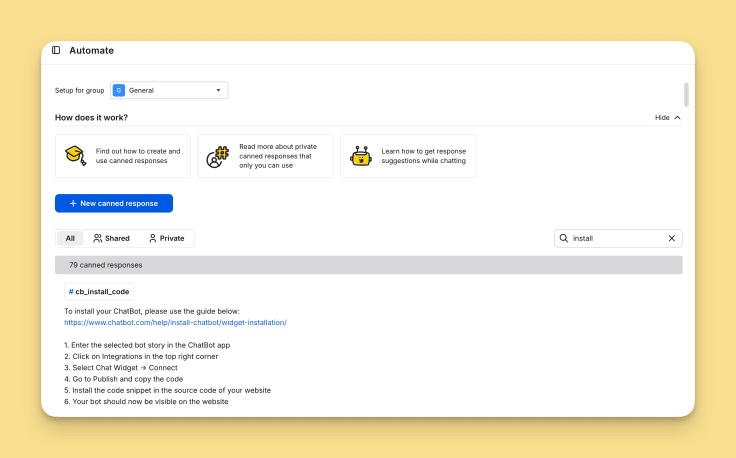Click the graduation cap tutorial icon
The width and height of the screenshot is (736, 458).
(x=76, y=156)
